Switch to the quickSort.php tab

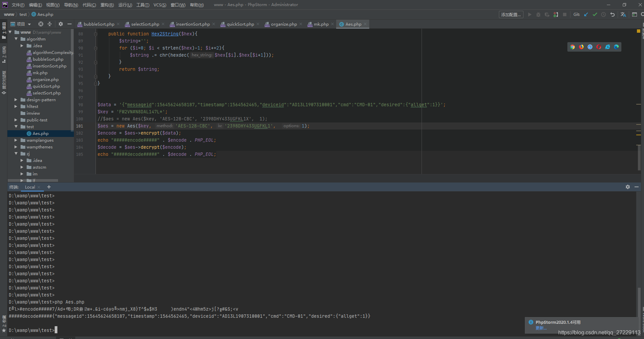(x=240, y=24)
